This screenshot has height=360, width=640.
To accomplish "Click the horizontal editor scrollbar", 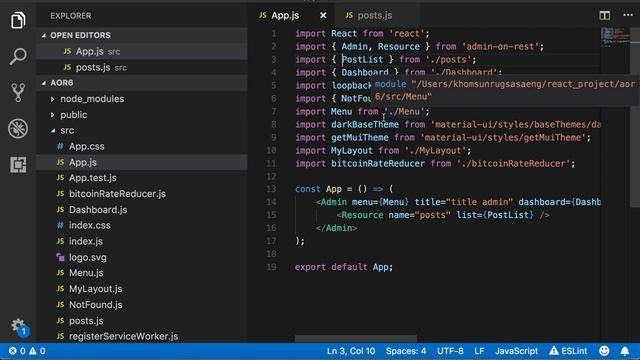I will click(356, 338).
